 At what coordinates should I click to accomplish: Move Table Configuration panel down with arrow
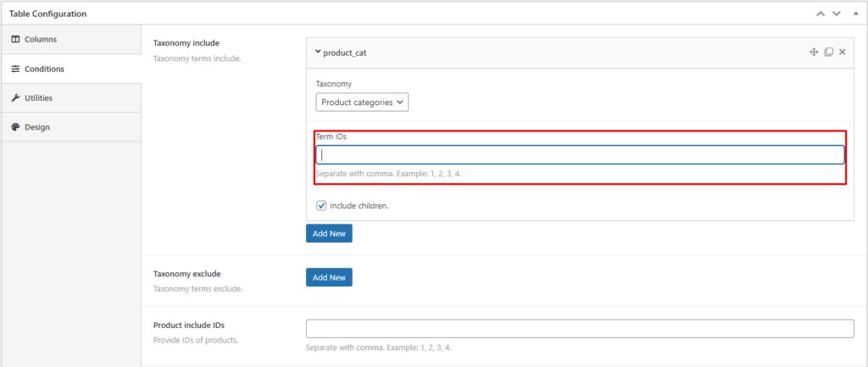(836, 14)
